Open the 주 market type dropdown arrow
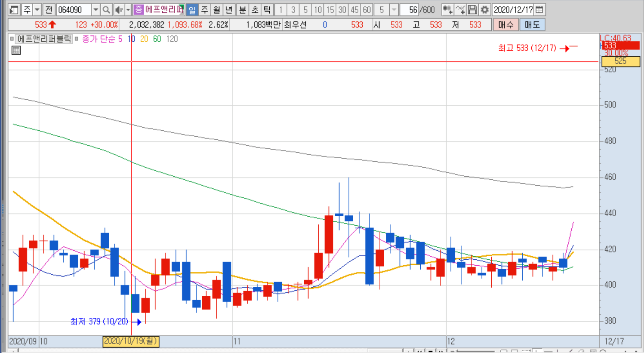The width and height of the screenshot is (644, 353). click(x=37, y=9)
